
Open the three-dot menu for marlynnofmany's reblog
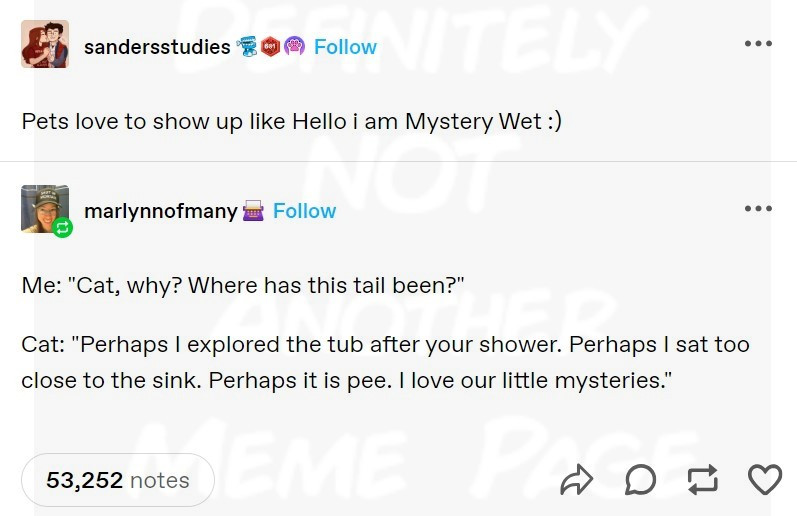click(757, 208)
